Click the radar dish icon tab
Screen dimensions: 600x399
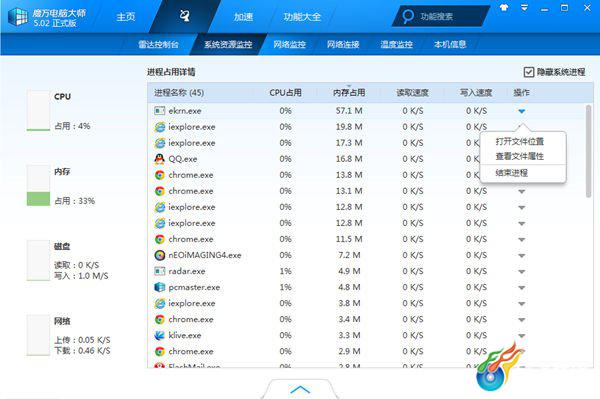click(185, 16)
